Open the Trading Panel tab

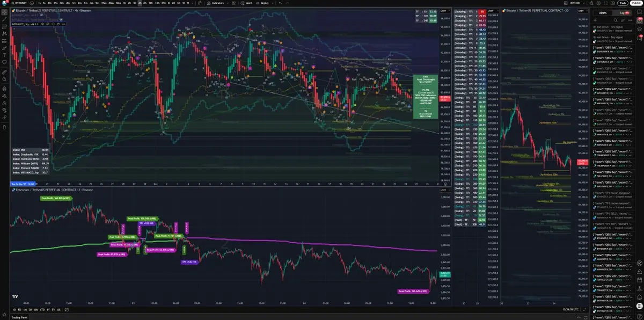(x=19, y=317)
